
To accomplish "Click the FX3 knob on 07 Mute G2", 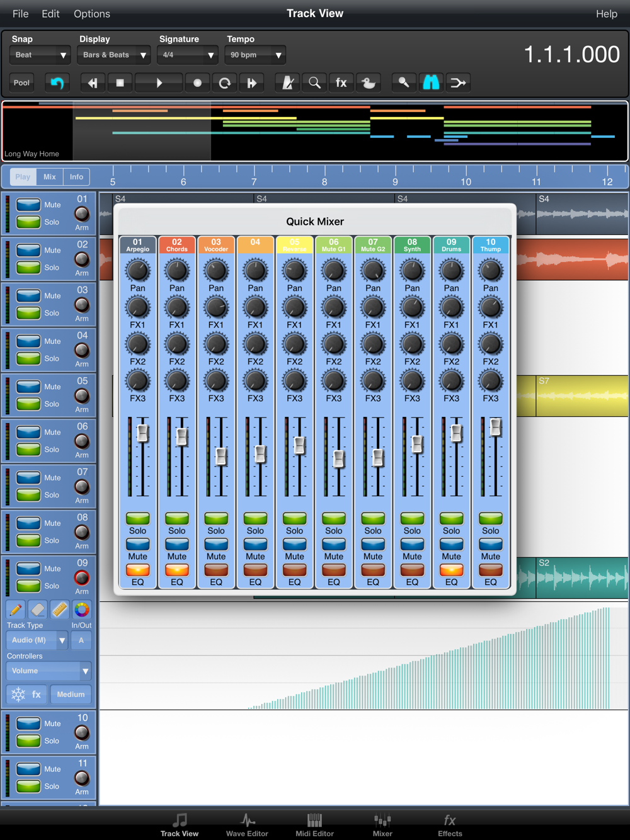I will [373, 381].
